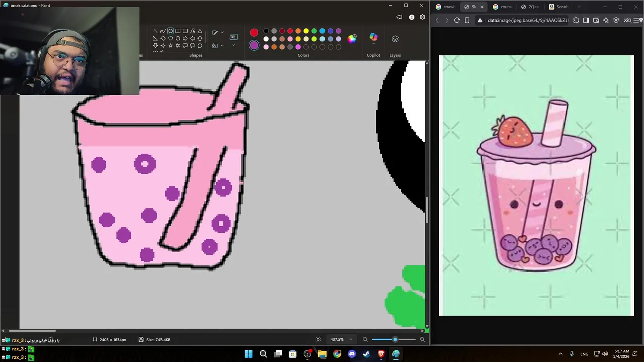Select Color 1 red foreground swatch

(254, 33)
